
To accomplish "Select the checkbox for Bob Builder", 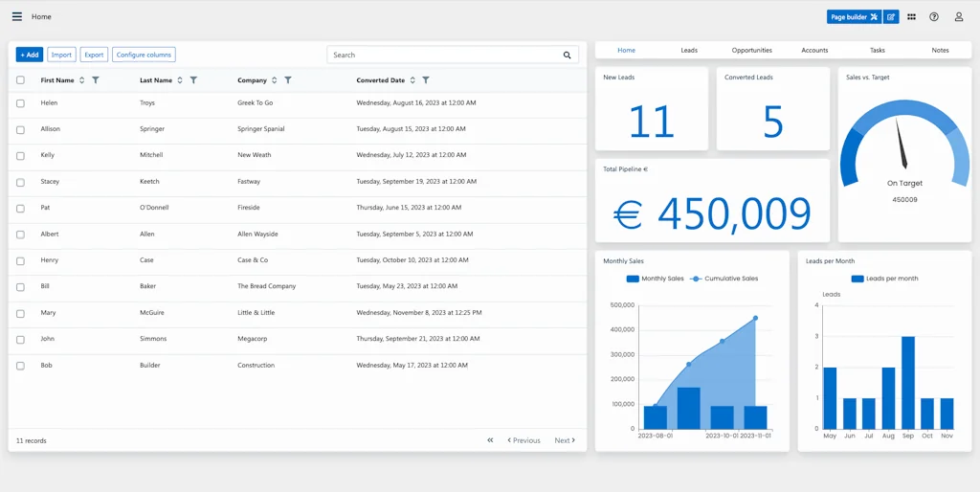I will (20, 366).
